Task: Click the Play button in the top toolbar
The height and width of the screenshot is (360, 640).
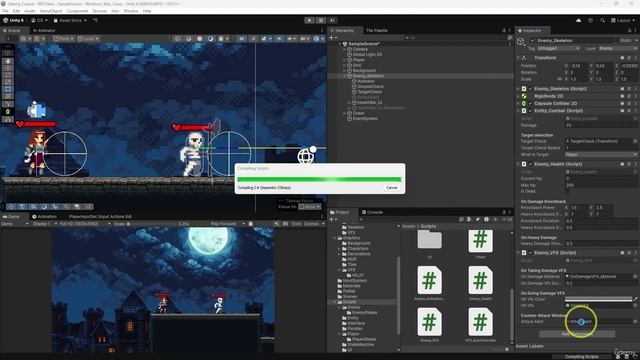Action: coord(309,20)
